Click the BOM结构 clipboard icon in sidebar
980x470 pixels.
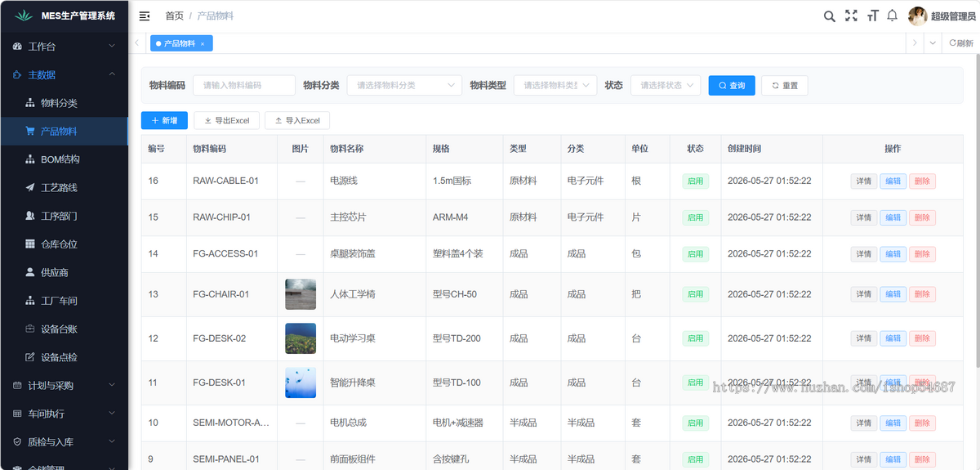30,159
